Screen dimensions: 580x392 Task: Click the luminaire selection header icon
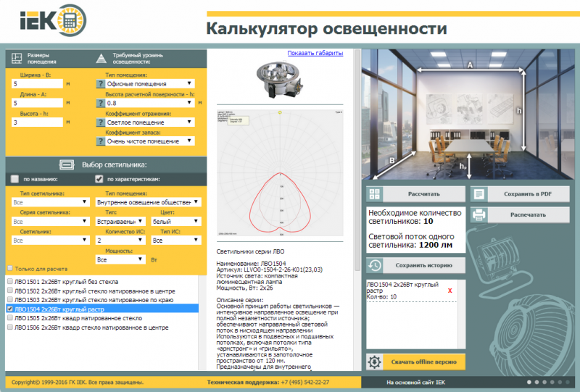(x=67, y=164)
